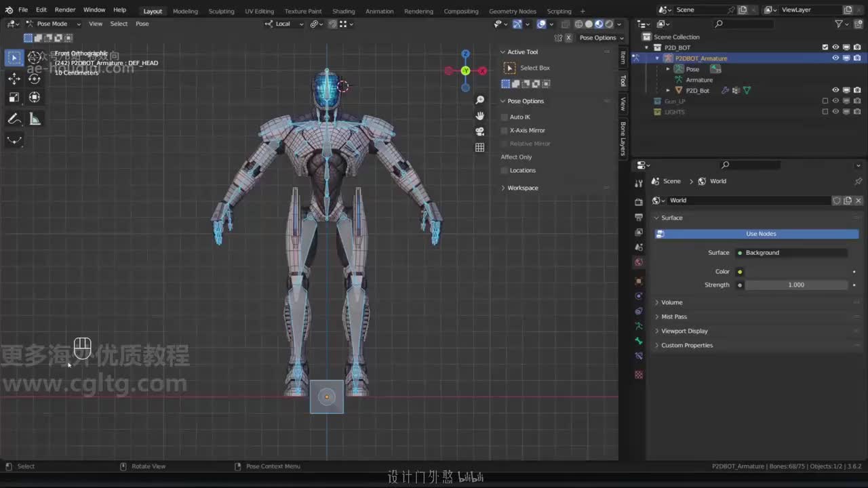Adjust the Strength value slider
Viewport: 868px width, 488px height.
pos(796,285)
